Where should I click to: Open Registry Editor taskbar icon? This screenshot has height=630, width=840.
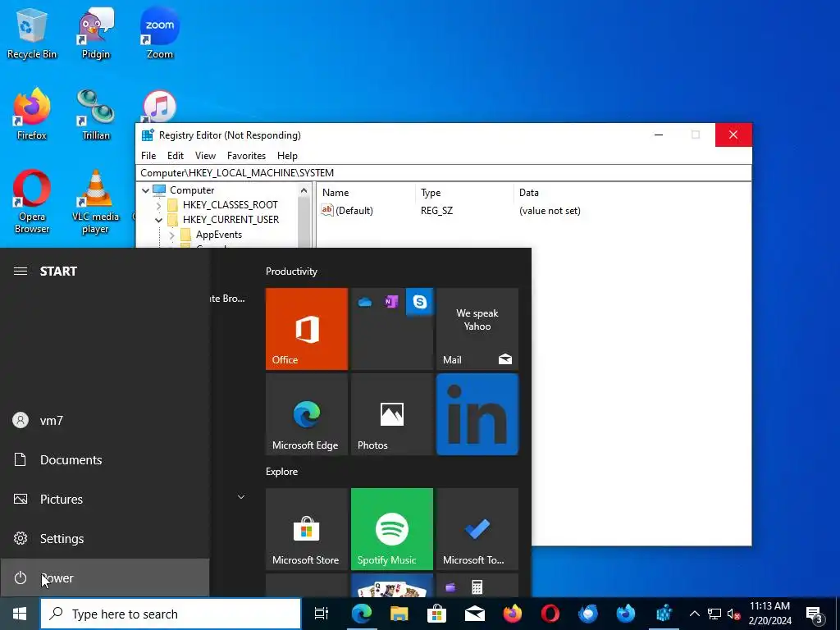pos(664,614)
